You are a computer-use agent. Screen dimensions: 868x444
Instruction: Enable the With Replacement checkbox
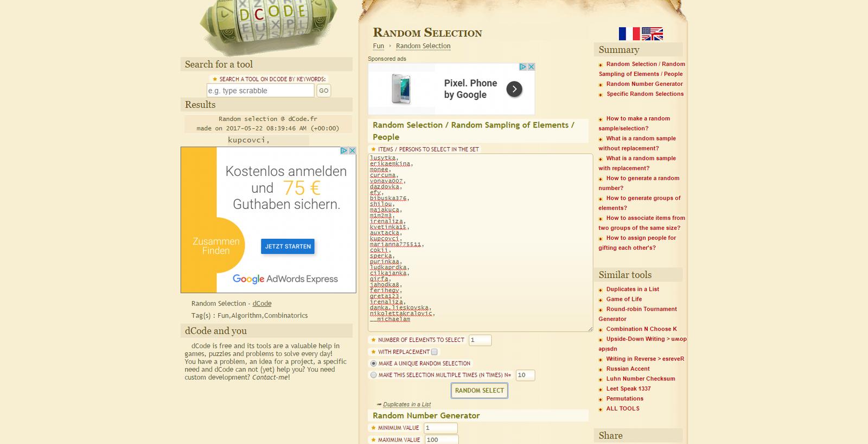434,352
